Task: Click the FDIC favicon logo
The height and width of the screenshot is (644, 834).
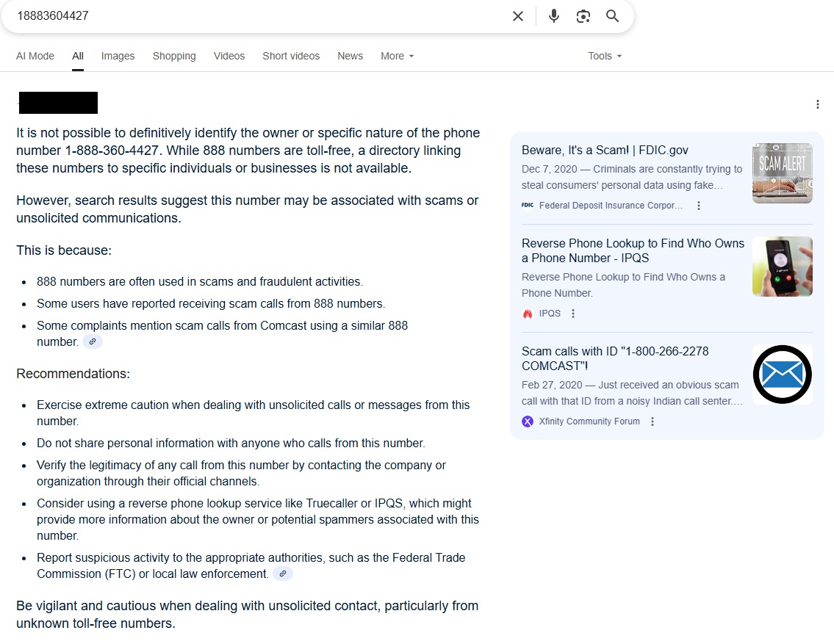Action: pos(527,205)
